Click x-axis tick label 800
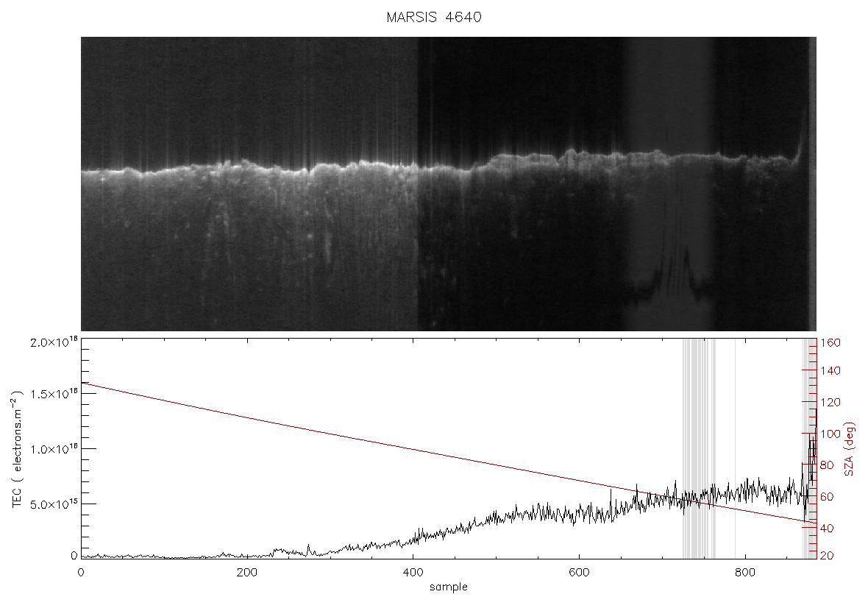Screen dimensions: 868x611 click(745, 572)
